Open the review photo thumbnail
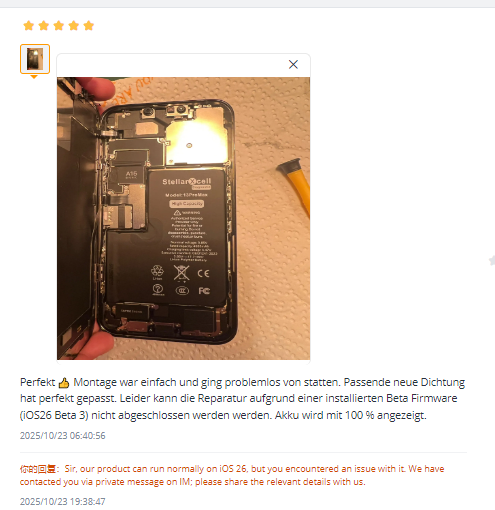Image resolution: width=495 pixels, height=510 pixels. point(35,59)
